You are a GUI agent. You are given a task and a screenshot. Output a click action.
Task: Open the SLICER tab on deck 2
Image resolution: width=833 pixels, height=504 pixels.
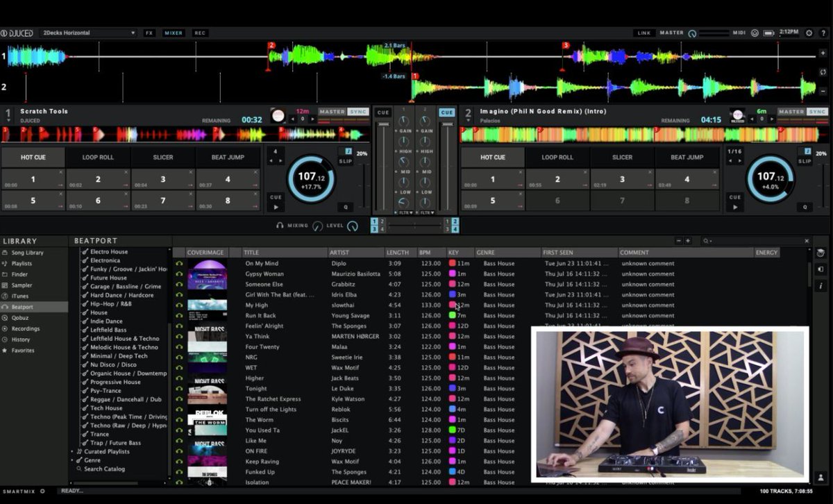622,157
